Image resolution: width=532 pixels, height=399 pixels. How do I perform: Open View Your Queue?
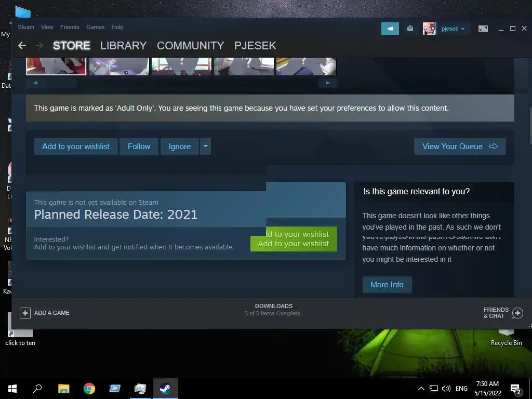460,146
